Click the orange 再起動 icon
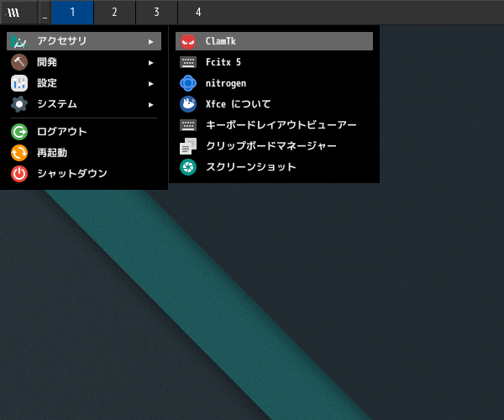Viewport: 504px width, 420px height. pyautogui.click(x=19, y=153)
